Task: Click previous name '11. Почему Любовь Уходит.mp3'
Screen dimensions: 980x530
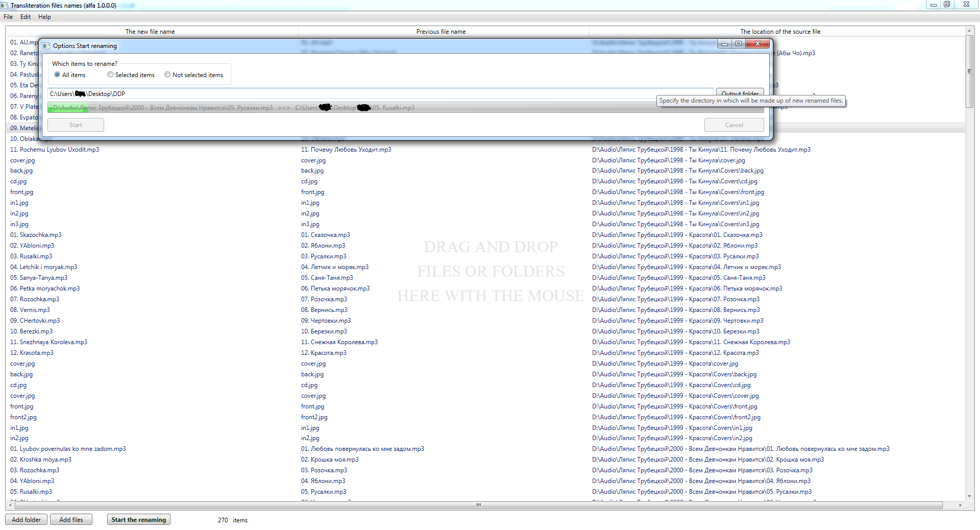Action: (346, 150)
